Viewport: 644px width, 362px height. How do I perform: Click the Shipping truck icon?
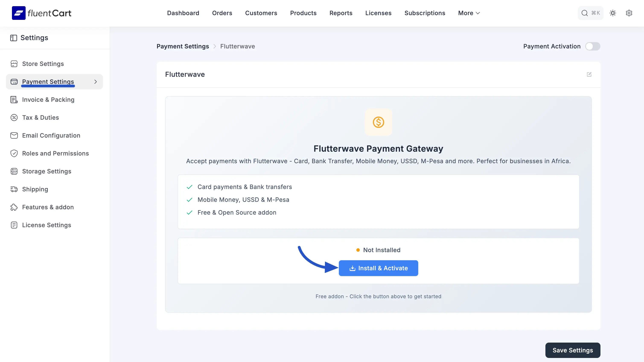[x=14, y=189]
